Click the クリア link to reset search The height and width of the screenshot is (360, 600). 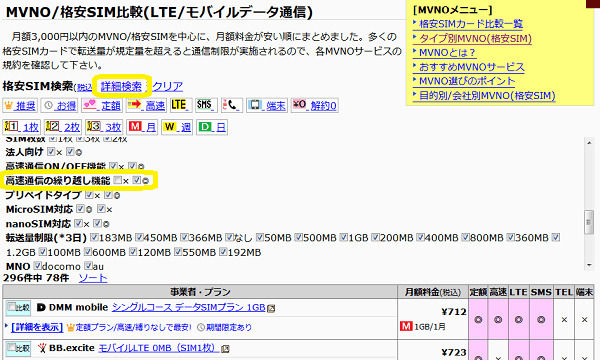(167, 86)
